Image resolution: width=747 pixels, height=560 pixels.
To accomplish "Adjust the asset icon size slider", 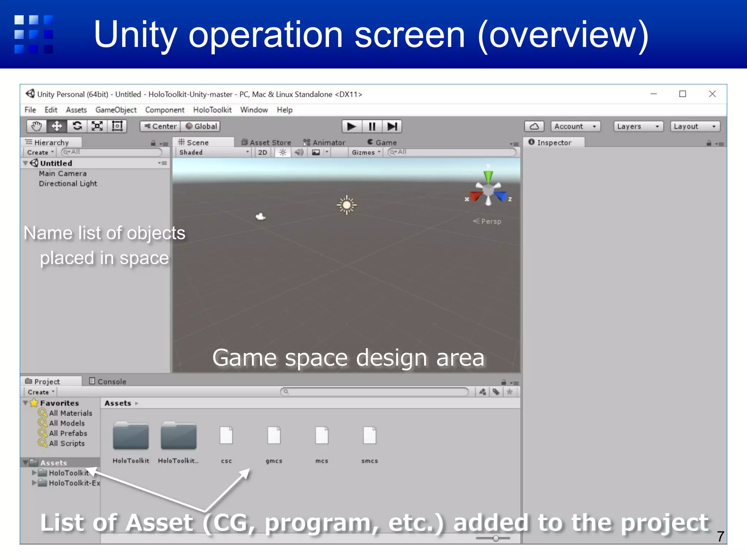I will click(496, 538).
